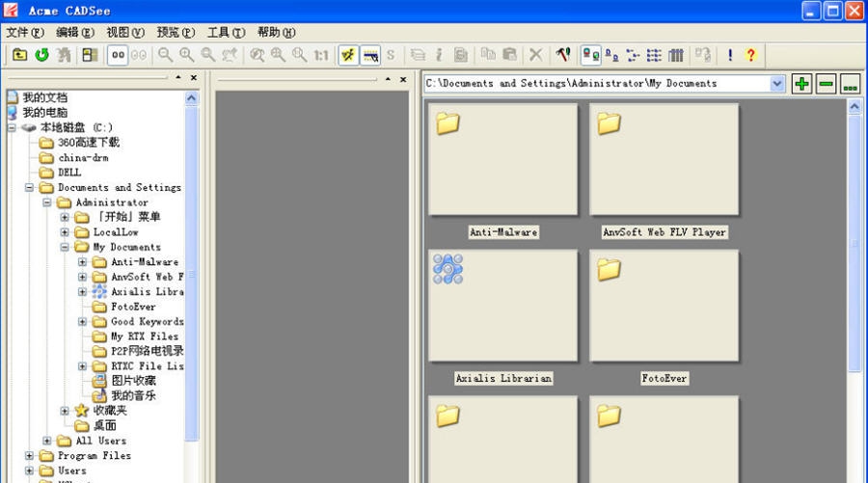Click the FotoEver folder thumbnail
Screen dimensions: 868x483
coord(665,306)
